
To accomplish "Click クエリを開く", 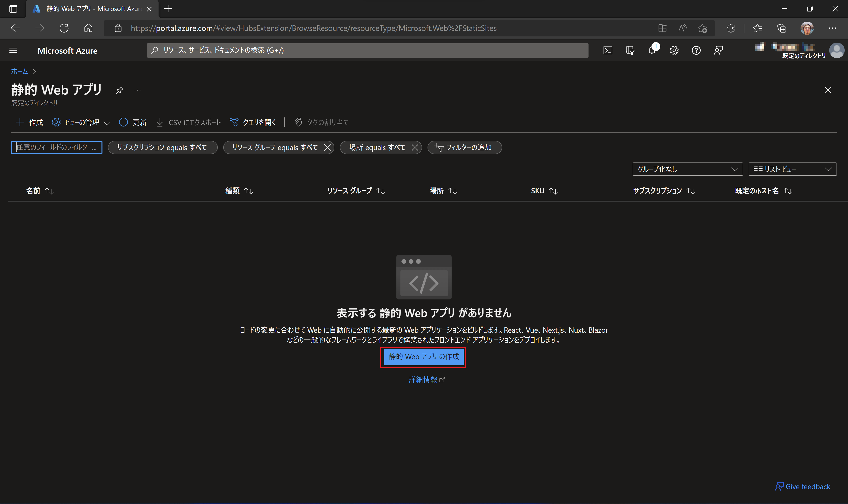I will coord(253,122).
